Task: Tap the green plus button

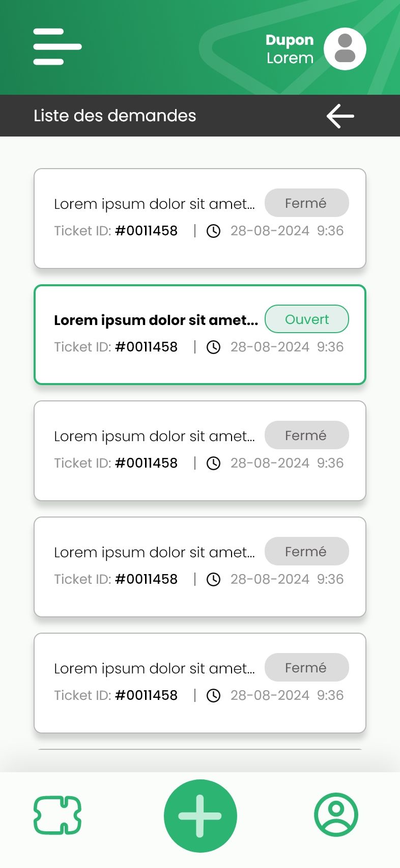Action: click(200, 816)
